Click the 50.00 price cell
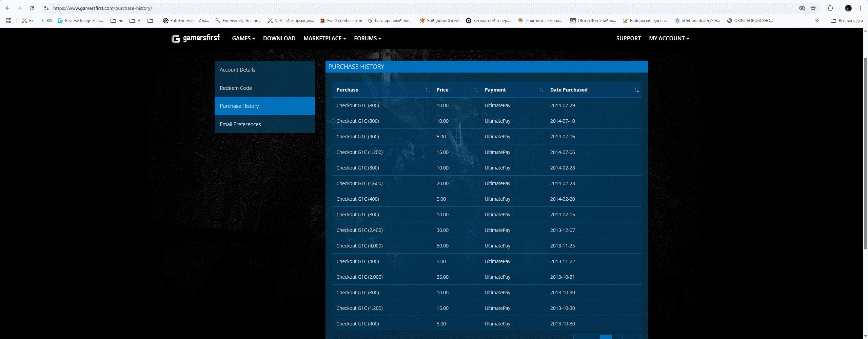The height and width of the screenshot is (339, 868). point(442,246)
